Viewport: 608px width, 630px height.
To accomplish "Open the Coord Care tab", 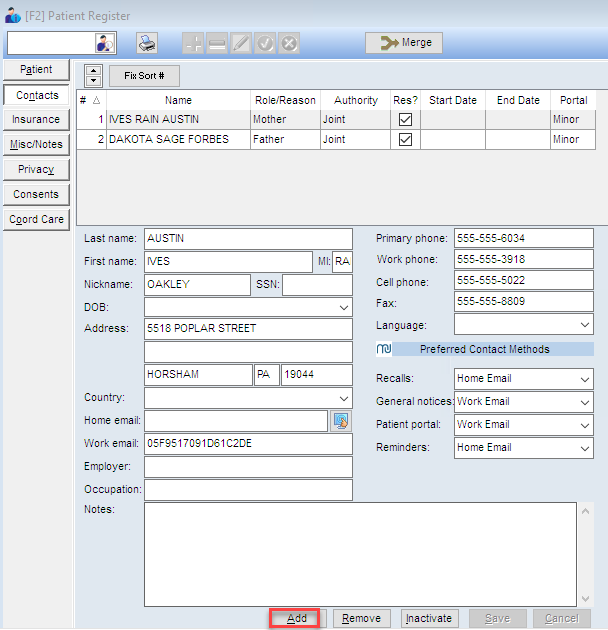I will pos(36,219).
